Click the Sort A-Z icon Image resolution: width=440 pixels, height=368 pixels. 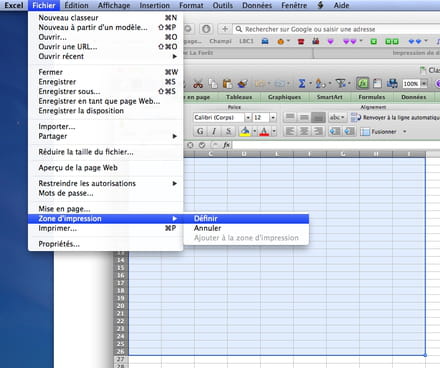point(320,83)
